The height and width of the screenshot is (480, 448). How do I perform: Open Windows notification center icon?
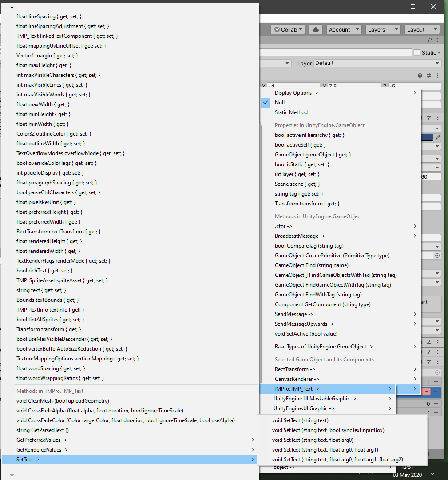(x=432, y=471)
